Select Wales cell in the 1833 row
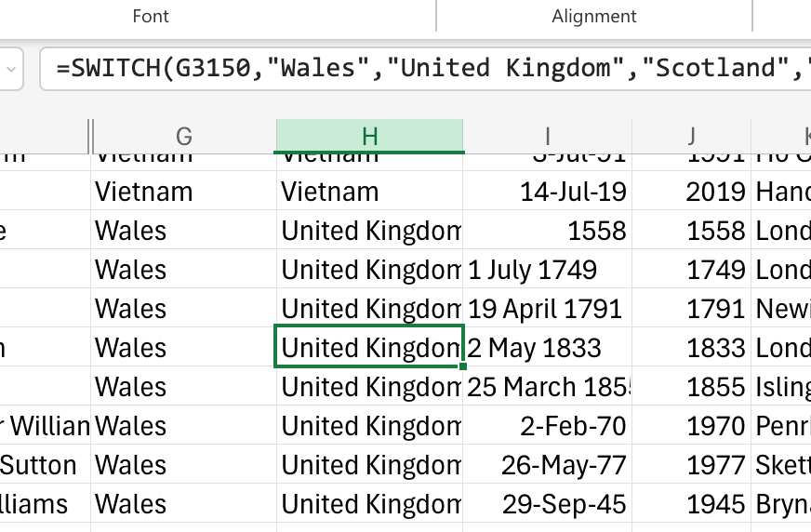The image size is (811, 532). pos(183,348)
